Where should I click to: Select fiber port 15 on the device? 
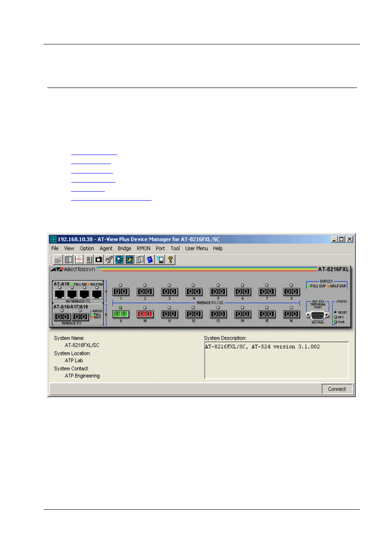click(267, 314)
